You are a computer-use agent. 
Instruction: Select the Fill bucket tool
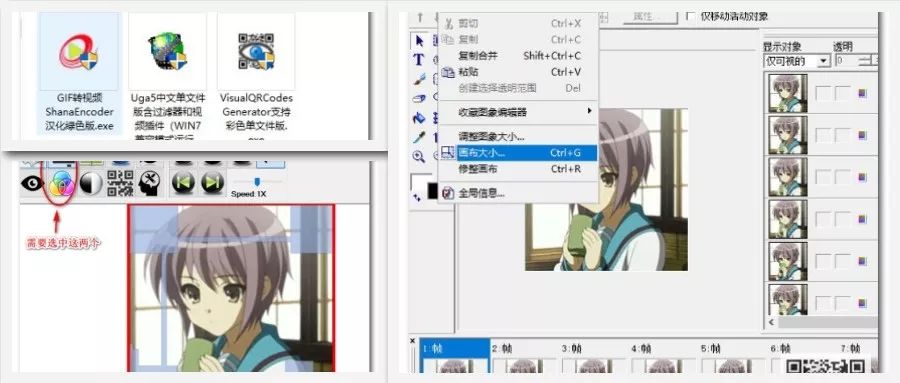(419, 118)
